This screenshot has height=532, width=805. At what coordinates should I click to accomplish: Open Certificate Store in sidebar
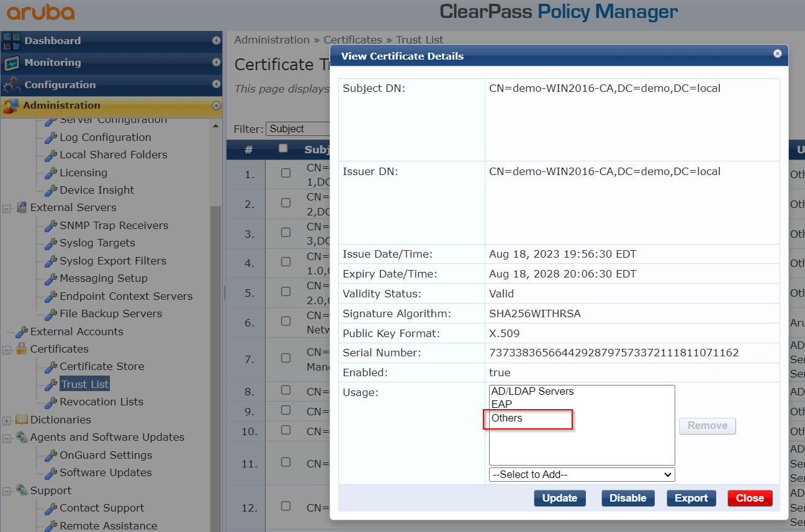click(102, 366)
